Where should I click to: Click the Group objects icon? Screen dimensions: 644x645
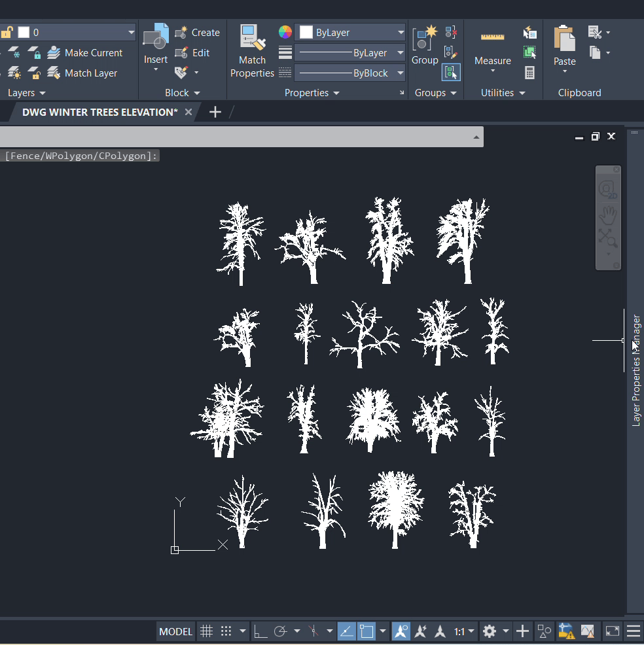pyautogui.click(x=424, y=46)
